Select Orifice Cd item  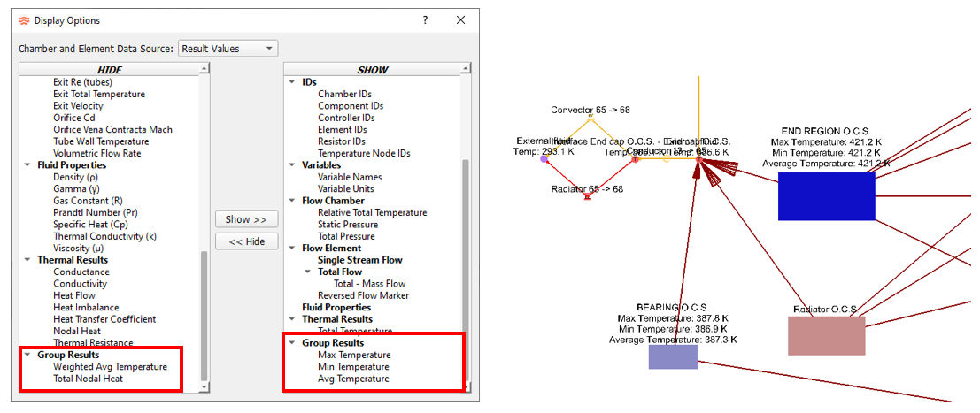click(75, 118)
